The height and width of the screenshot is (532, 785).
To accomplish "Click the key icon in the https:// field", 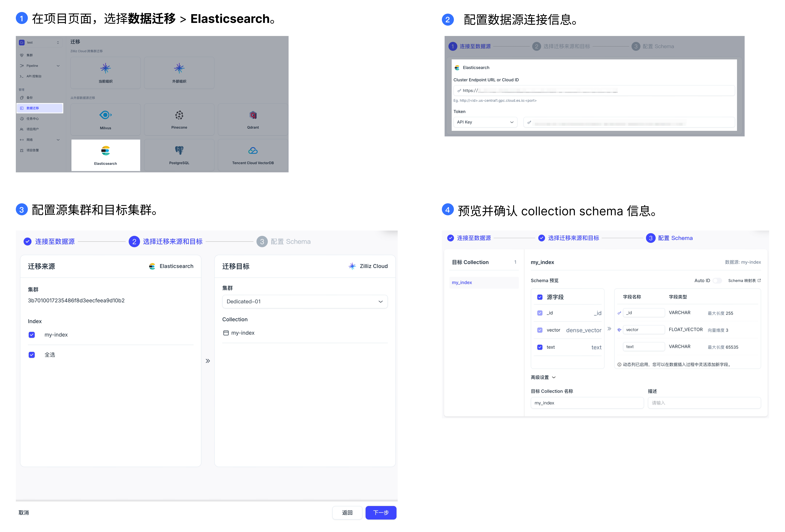I will (x=459, y=90).
